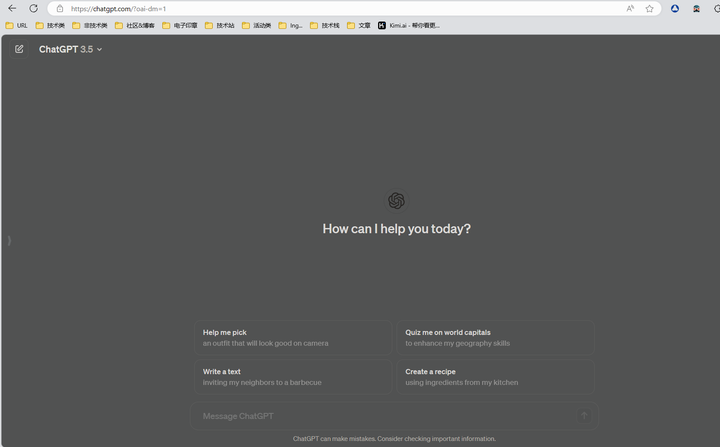This screenshot has height=447, width=720.
Task: Click the new chat compose icon
Action: click(x=19, y=49)
